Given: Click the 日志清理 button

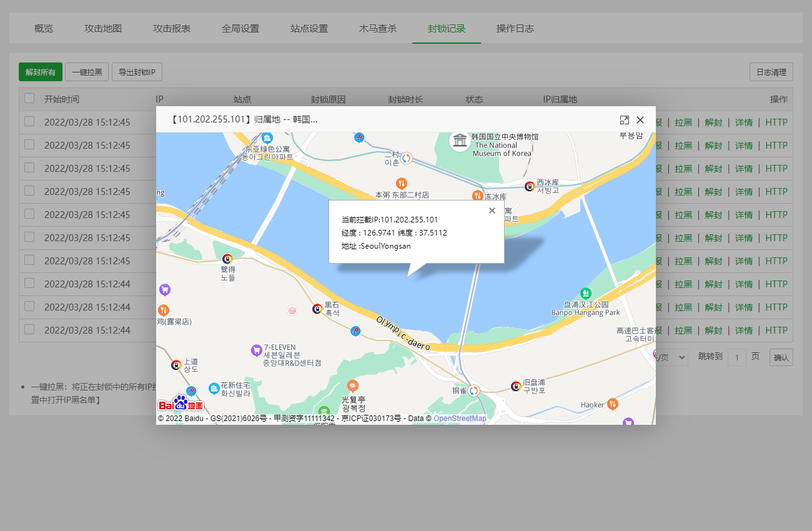Looking at the screenshot, I should pos(771,72).
